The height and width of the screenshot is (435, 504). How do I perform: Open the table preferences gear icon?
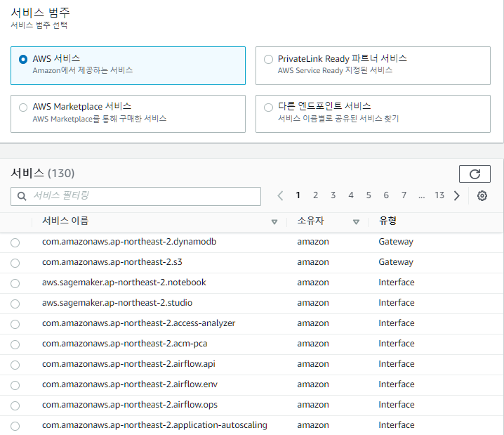(482, 195)
